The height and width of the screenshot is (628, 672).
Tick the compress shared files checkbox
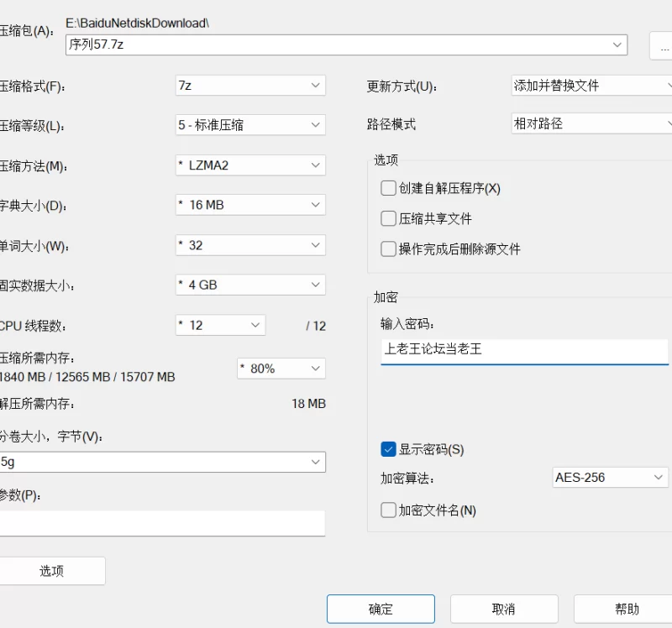(x=388, y=218)
